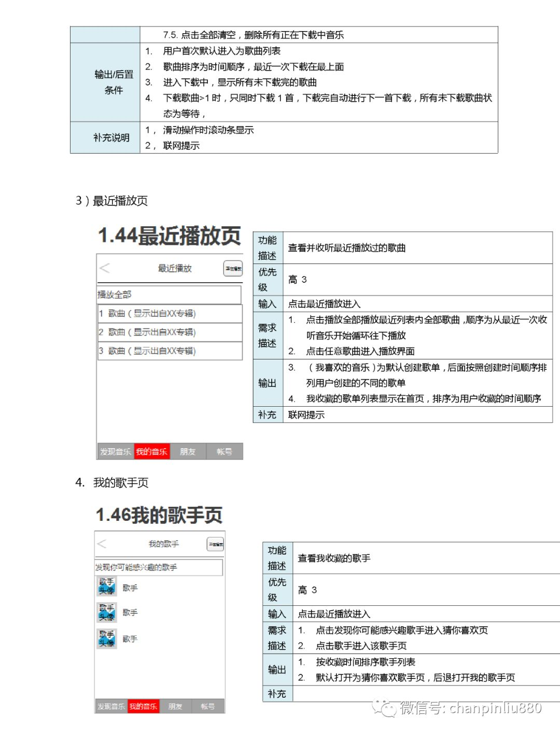Click 需求描述 label in recent-play table
This screenshot has width=560, height=734.
tap(267, 336)
